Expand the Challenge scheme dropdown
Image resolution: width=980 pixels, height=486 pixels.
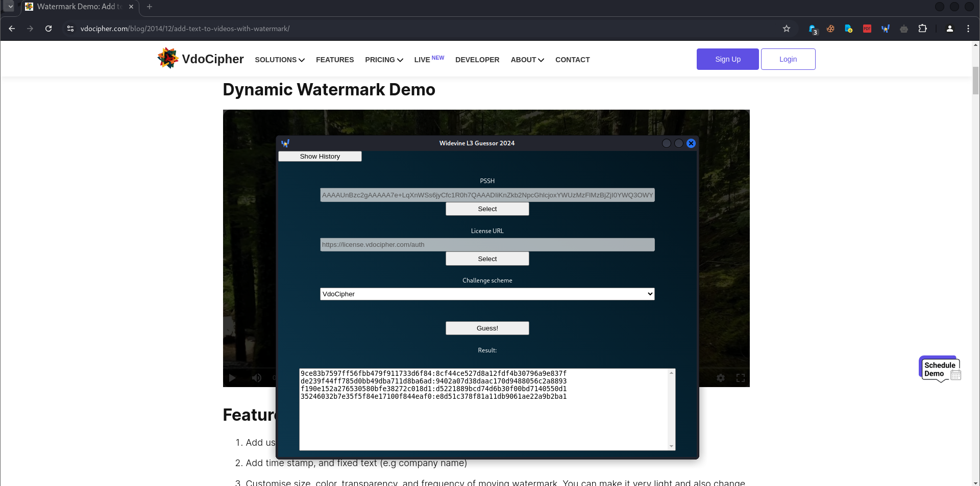(x=487, y=294)
